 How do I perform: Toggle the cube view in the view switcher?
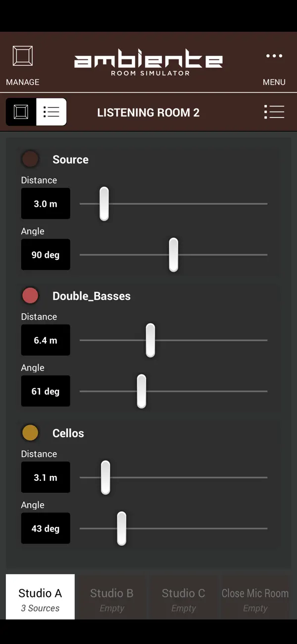[x=20, y=112]
